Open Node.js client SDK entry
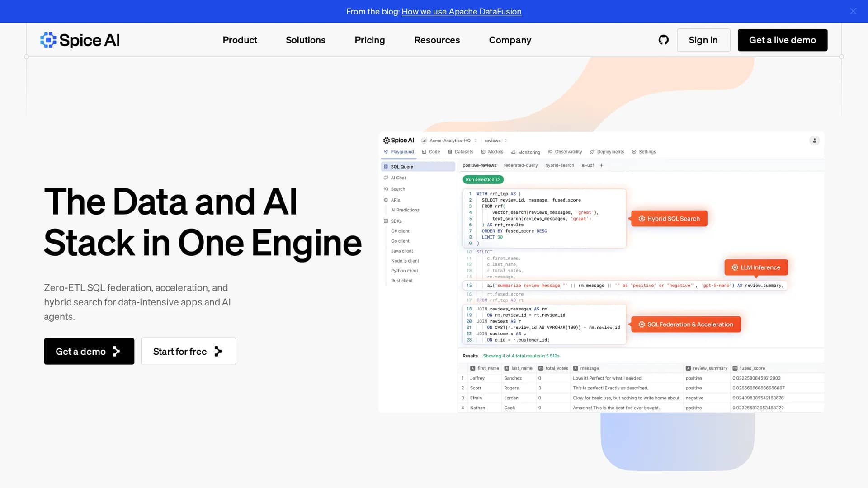This screenshot has width=868, height=488. (x=405, y=261)
